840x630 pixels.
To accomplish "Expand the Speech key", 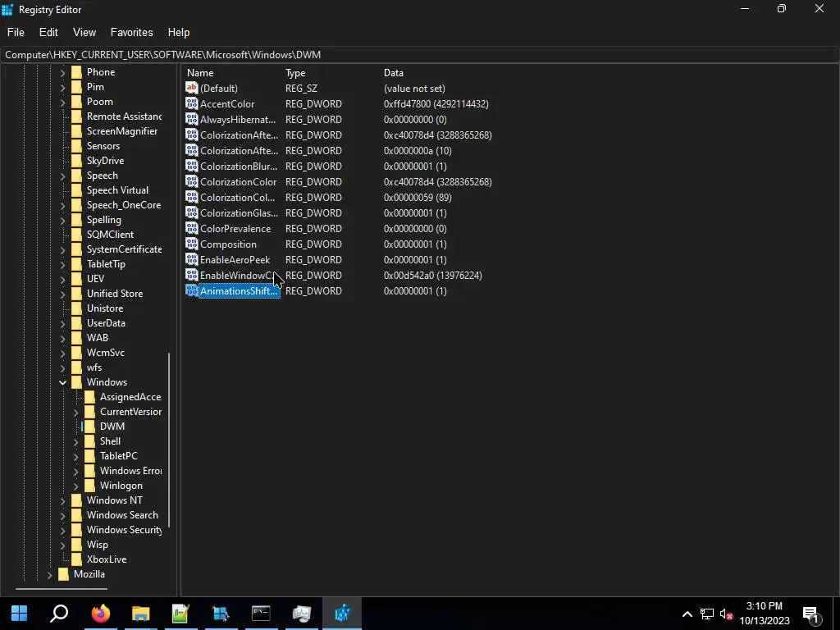I will 62,176.
